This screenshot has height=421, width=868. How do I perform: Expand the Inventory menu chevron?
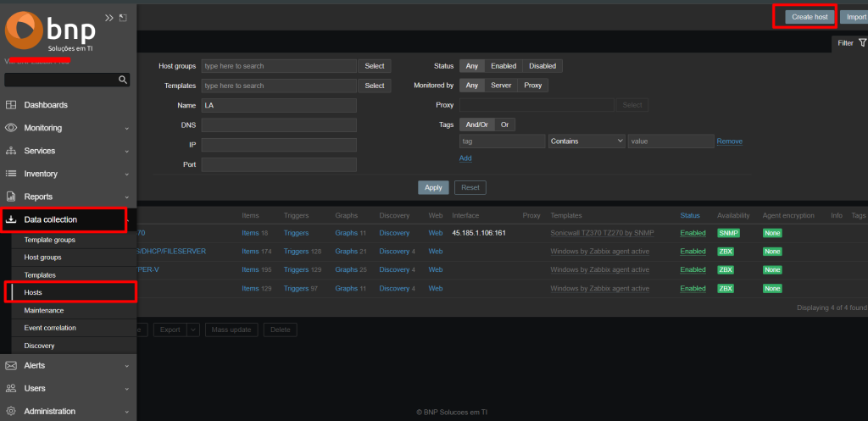click(126, 174)
